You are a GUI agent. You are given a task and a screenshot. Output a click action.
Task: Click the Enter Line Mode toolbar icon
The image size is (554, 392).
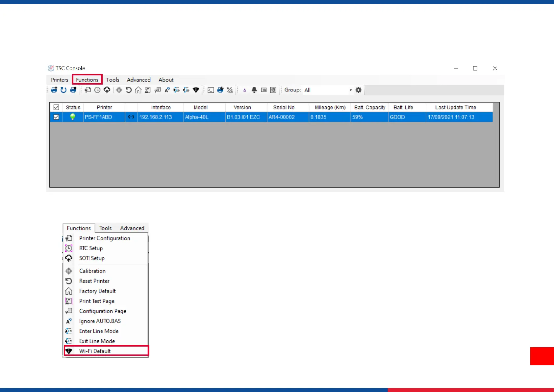177,90
